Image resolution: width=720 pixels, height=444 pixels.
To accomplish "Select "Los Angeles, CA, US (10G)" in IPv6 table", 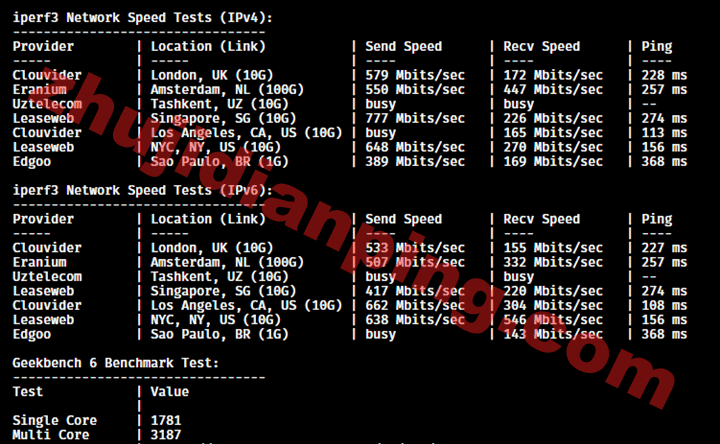I will [x=247, y=305].
